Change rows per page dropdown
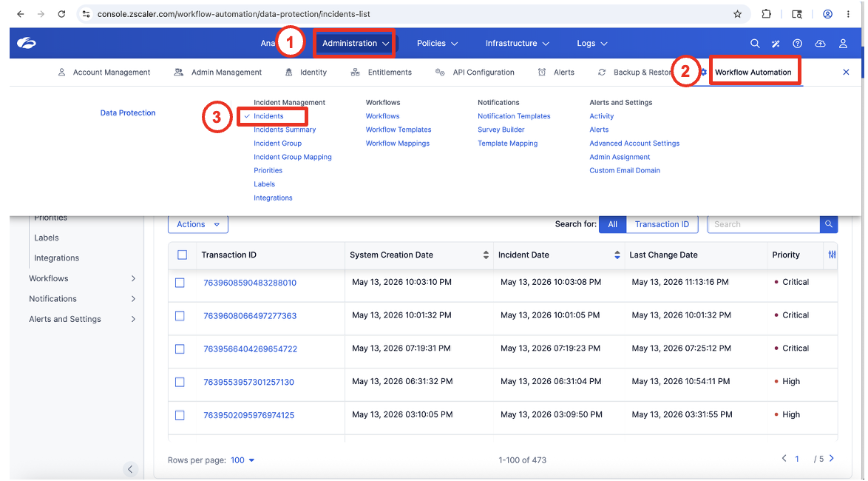 point(243,460)
